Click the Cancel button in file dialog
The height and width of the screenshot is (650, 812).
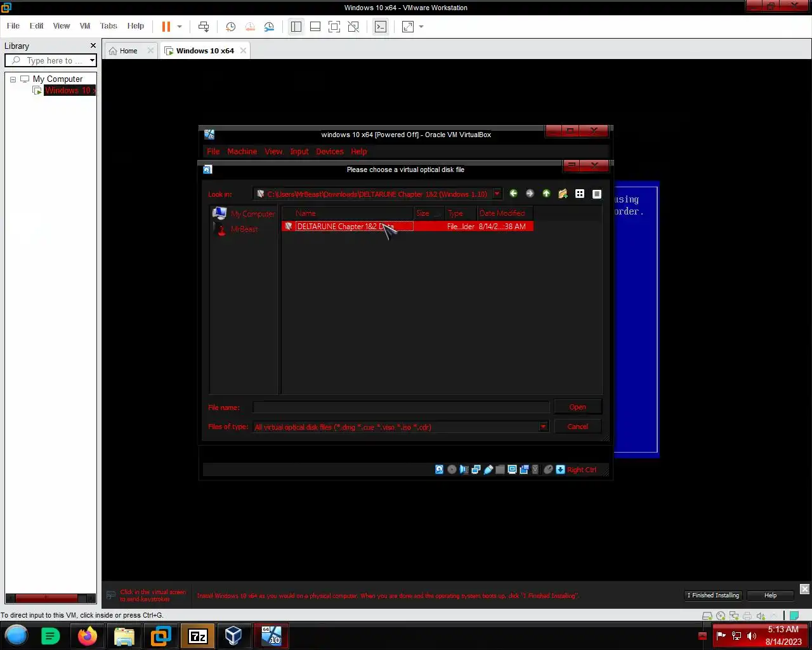click(577, 427)
